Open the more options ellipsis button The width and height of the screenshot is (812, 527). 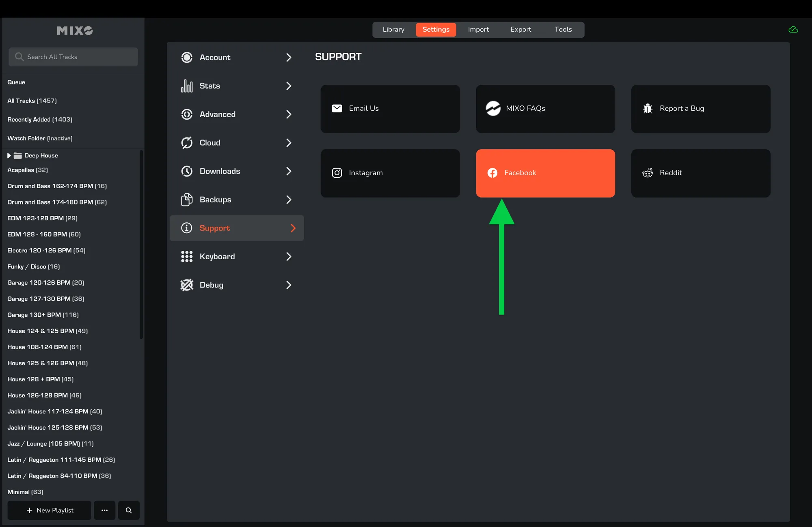pyautogui.click(x=104, y=510)
